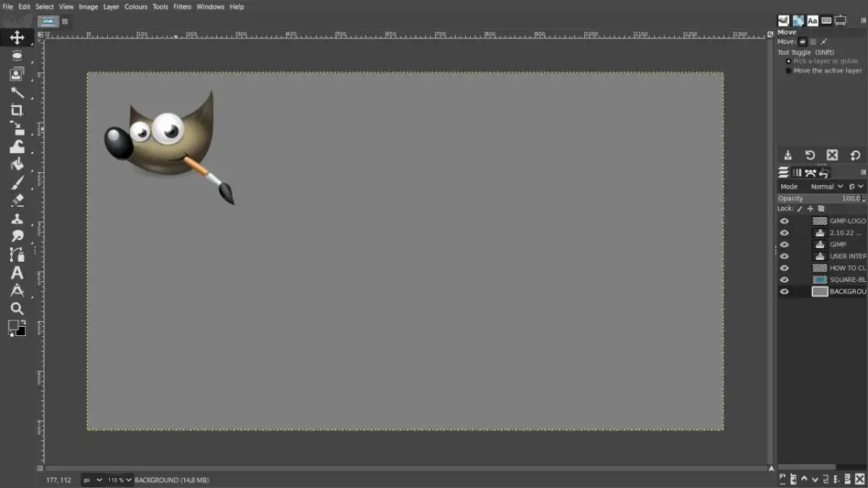Switch to the Channels tab icon
868x488 pixels.
[797, 173]
